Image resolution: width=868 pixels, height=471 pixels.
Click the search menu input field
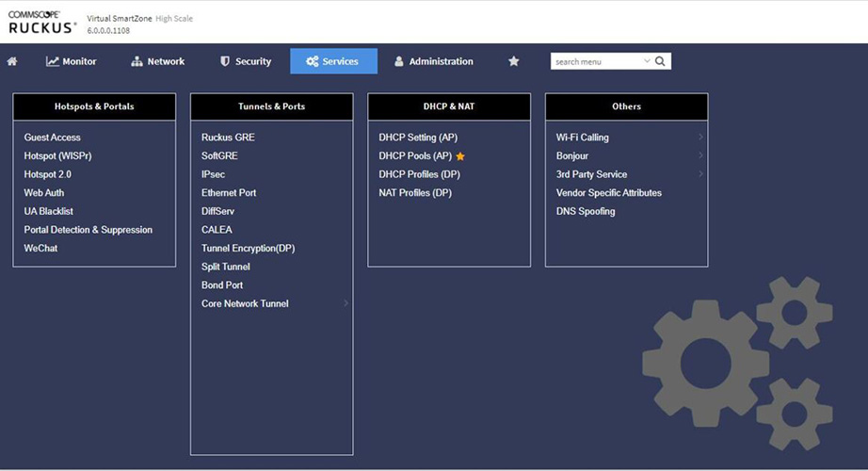coord(596,61)
